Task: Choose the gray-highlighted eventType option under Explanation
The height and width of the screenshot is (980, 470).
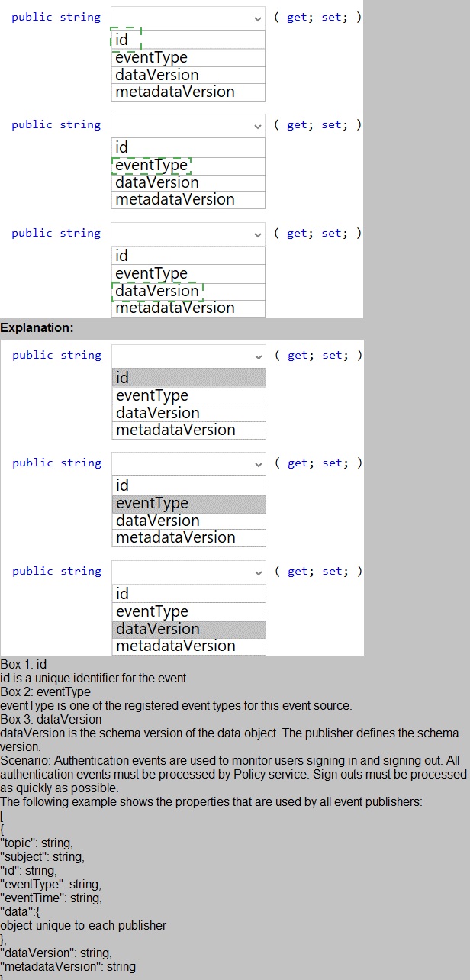Action: tap(188, 504)
